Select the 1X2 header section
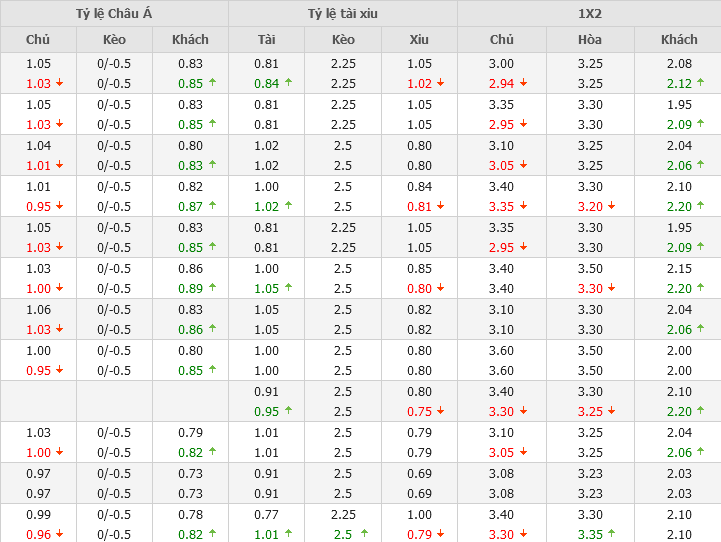721x542 pixels. click(x=589, y=13)
